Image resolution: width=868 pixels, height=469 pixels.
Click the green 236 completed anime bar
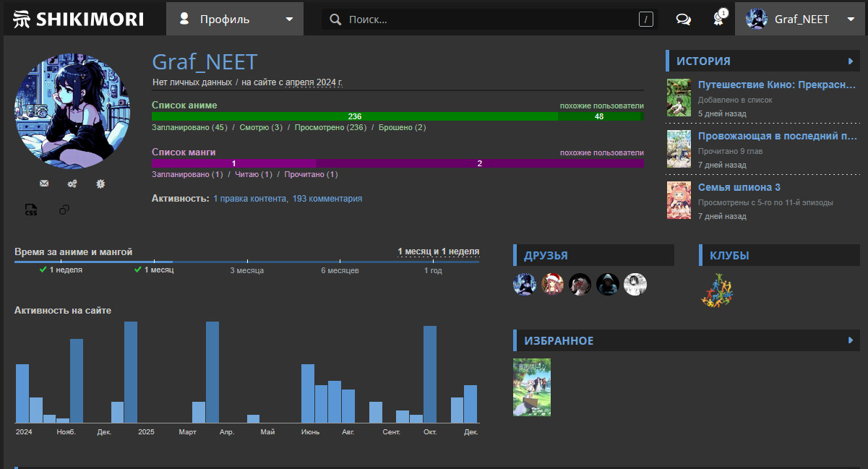pos(354,116)
